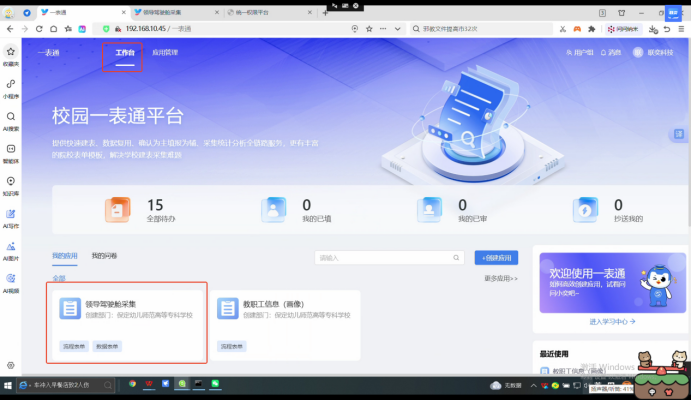Select the 应用管理 navigation tab

point(165,53)
